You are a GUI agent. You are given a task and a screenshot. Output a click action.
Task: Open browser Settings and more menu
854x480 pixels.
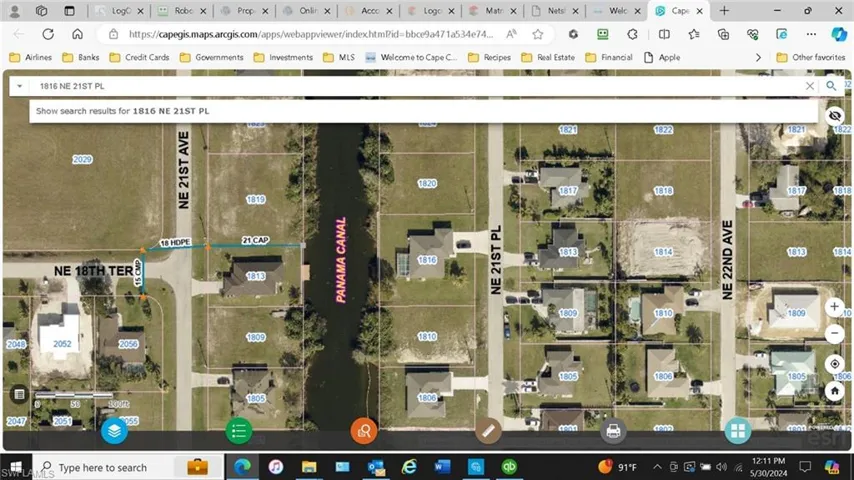pos(812,34)
